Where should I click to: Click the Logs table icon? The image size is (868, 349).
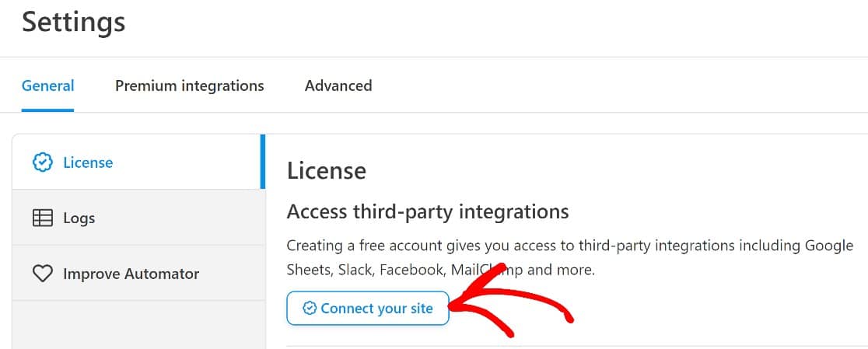pos(42,218)
